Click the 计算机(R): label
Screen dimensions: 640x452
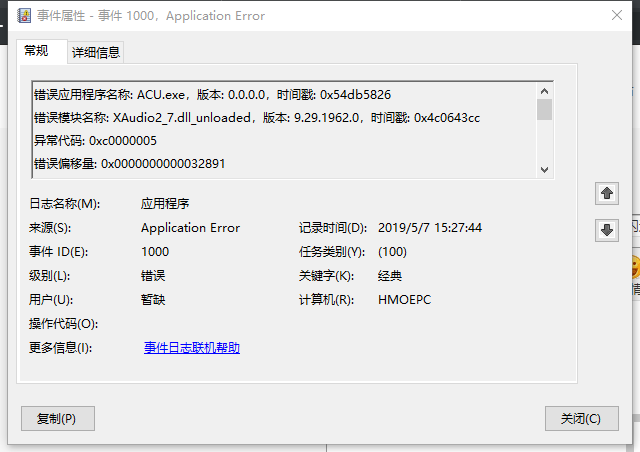click(326, 300)
